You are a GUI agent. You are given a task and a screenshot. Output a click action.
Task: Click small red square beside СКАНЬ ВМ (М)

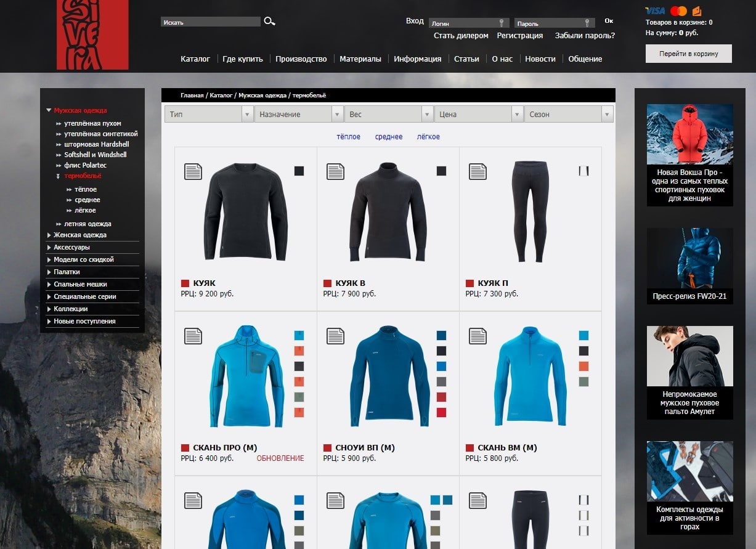(469, 448)
